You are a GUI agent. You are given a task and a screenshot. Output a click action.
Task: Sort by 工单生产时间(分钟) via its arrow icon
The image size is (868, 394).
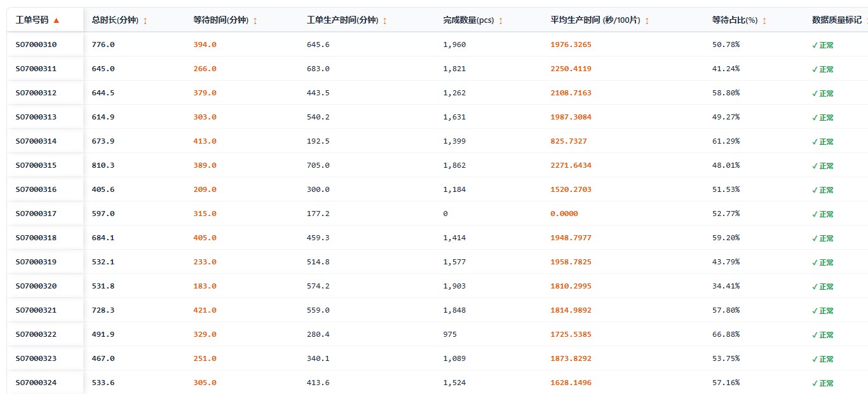point(384,21)
